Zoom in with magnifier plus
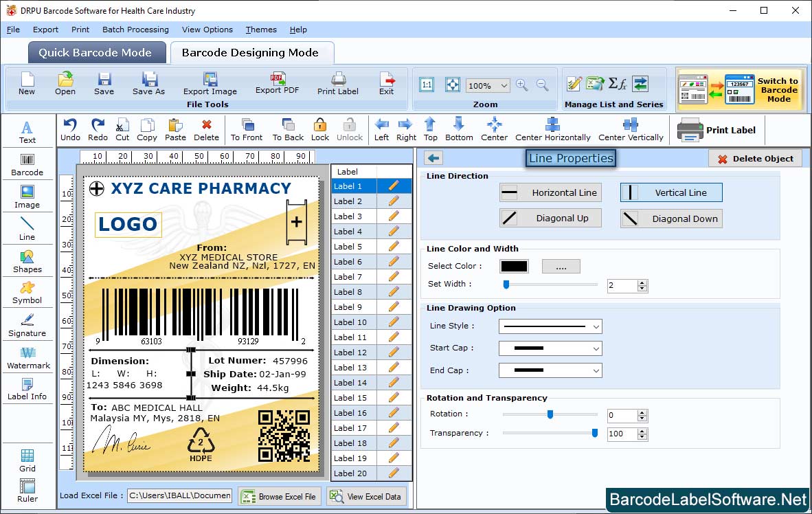812x514 pixels. tap(522, 85)
